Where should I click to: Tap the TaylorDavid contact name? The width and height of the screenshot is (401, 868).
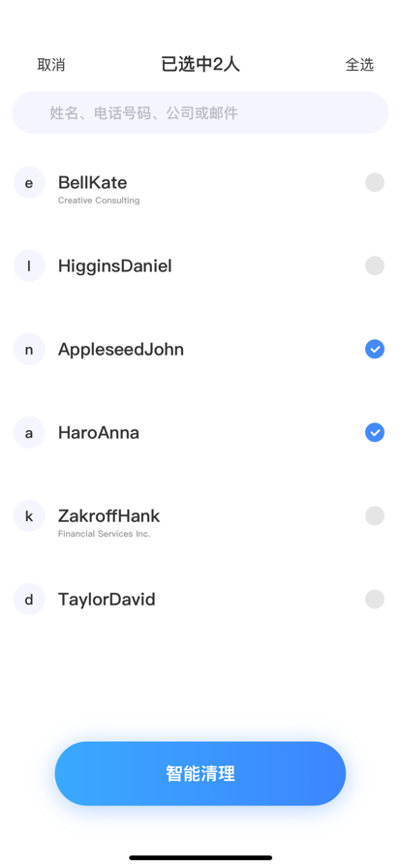point(107,600)
